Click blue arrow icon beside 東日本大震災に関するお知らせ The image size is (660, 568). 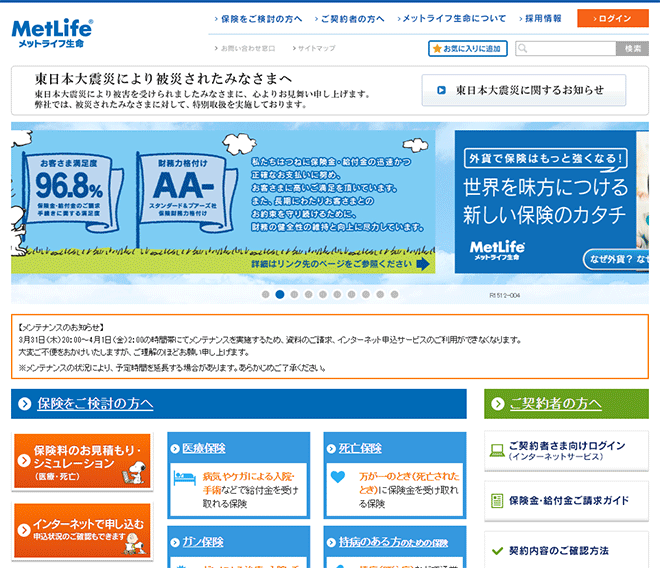[x=441, y=90]
